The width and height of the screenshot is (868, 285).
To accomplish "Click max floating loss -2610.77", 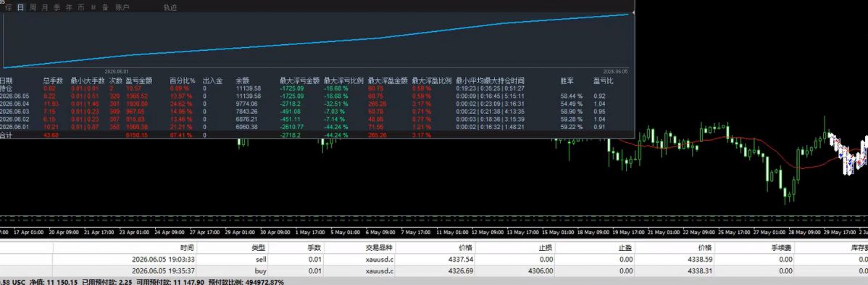I will click(x=291, y=127).
